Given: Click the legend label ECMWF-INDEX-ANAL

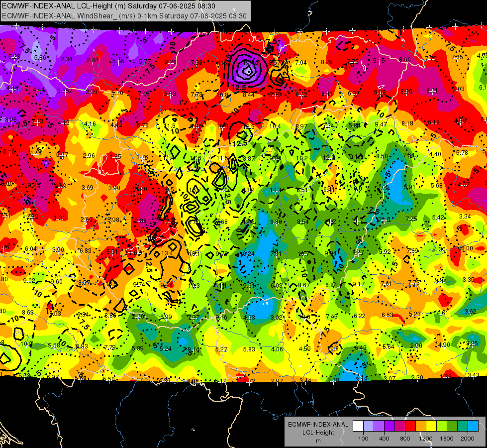Looking at the screenshot, I should [318, 425].
